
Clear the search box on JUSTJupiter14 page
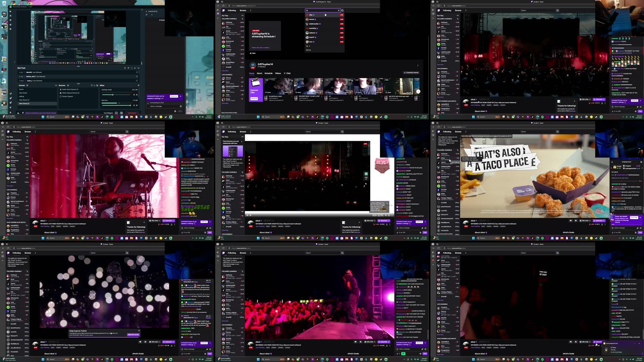point(339,10)
